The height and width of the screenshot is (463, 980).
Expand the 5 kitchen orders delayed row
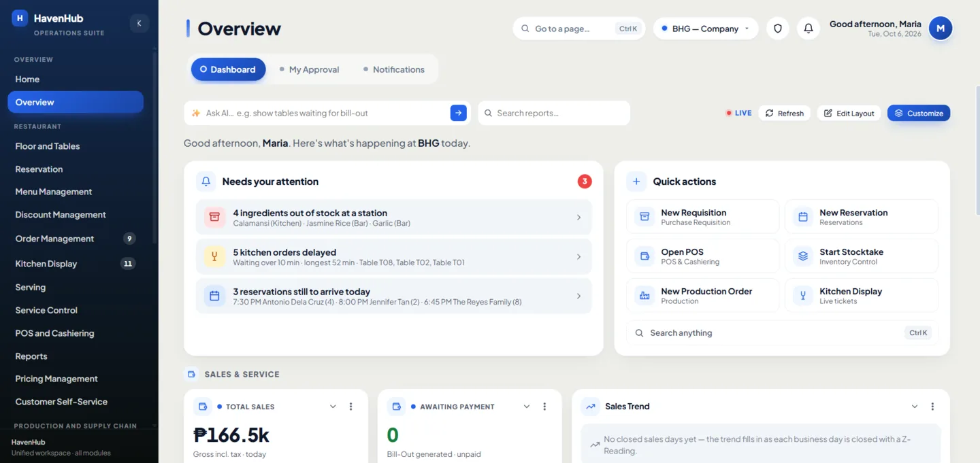pos(393,256)
